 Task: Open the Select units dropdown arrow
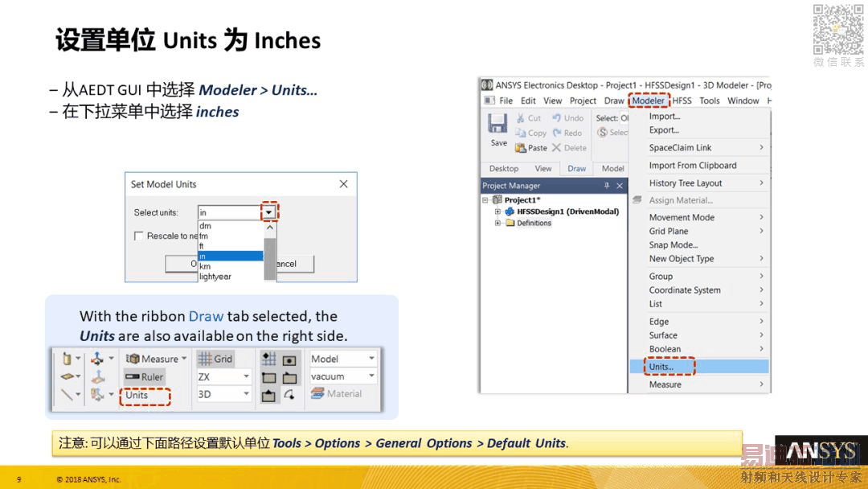(x=269, y=212)
